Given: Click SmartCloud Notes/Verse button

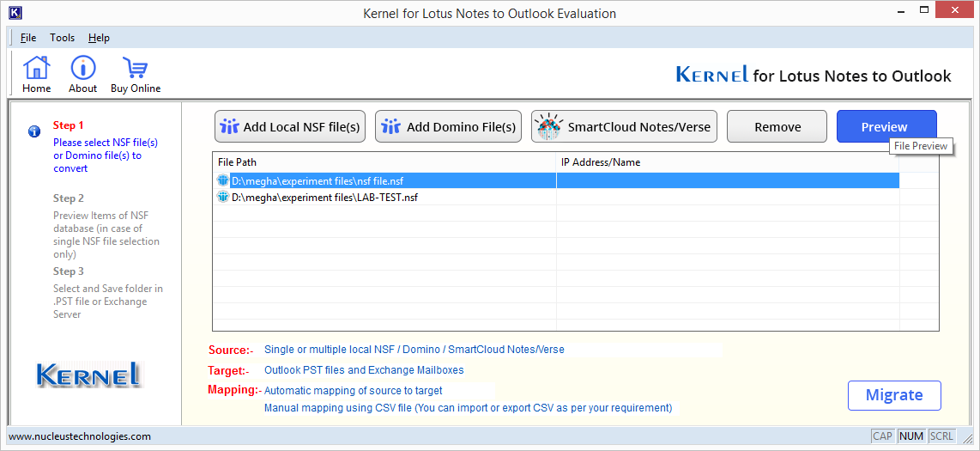Looking at the screenshot, I should pos(625,126).
